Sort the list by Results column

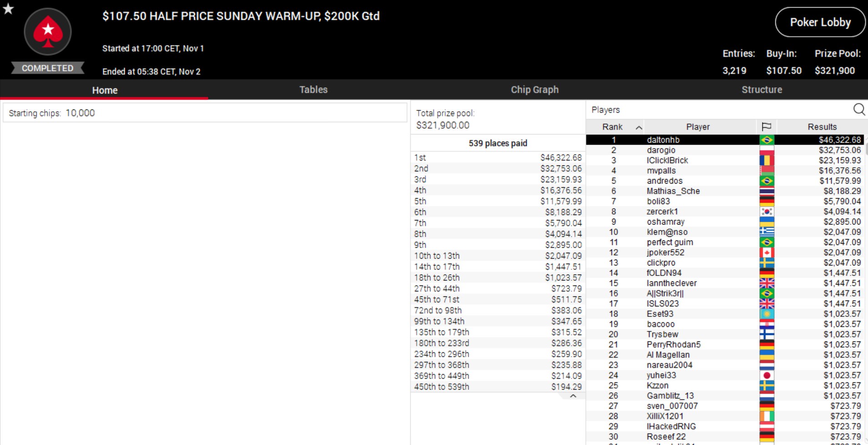pos(822,127)
